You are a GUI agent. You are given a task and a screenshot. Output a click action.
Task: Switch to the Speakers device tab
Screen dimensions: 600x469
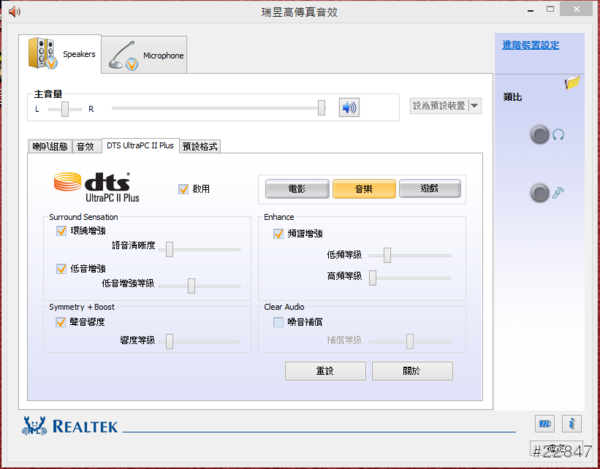(60, 54)
